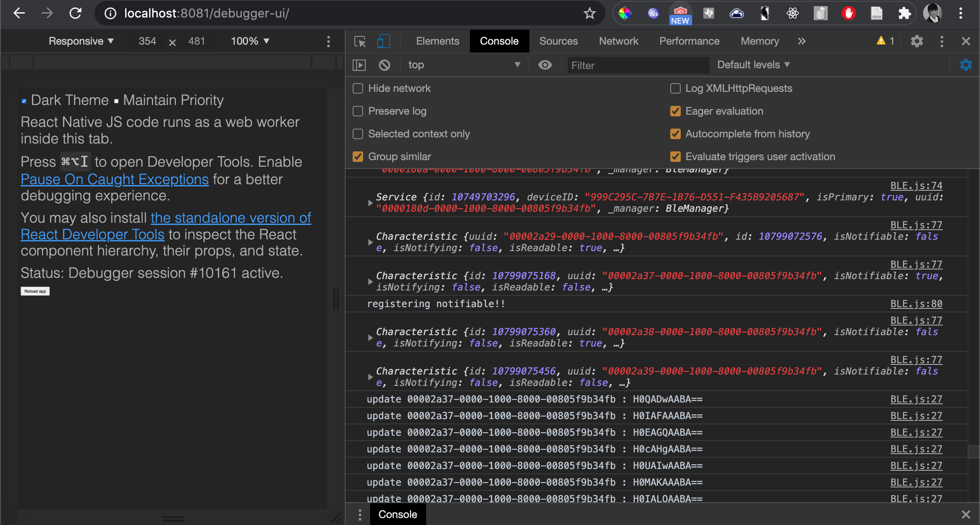Image resolution: width=980 pixels, height=525 pixels.
Task: Open the top JavaScript context dropdown
Action: 464,65
